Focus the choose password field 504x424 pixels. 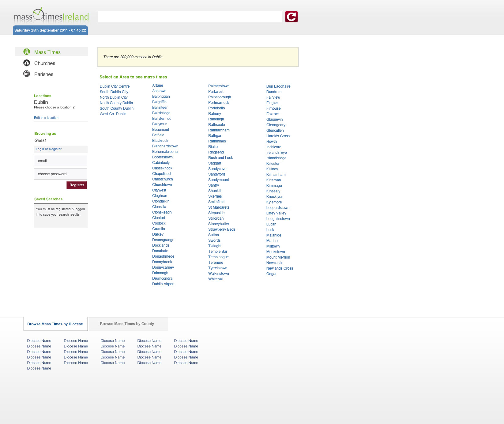[61, 174]
